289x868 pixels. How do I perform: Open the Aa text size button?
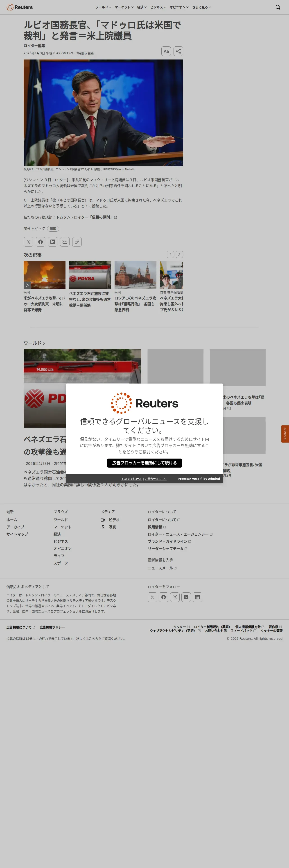[x=166, y=51]
